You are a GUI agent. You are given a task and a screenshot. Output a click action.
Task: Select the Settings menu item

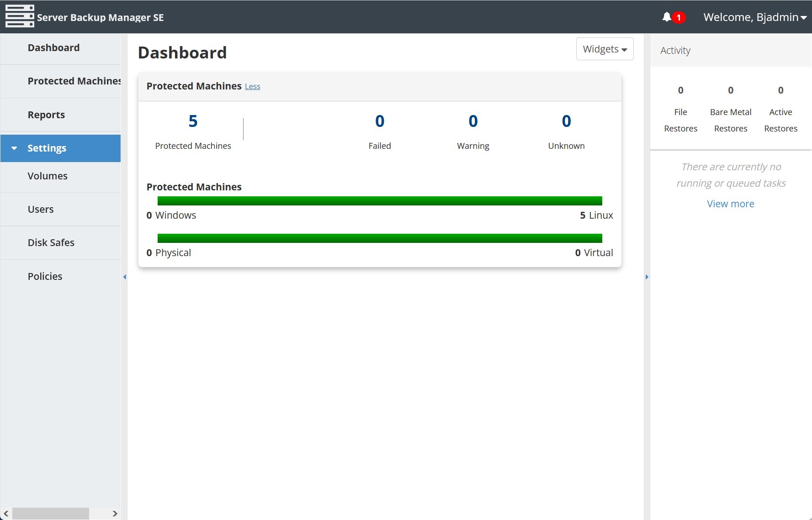pyautogui.click(x=60, y=148)
